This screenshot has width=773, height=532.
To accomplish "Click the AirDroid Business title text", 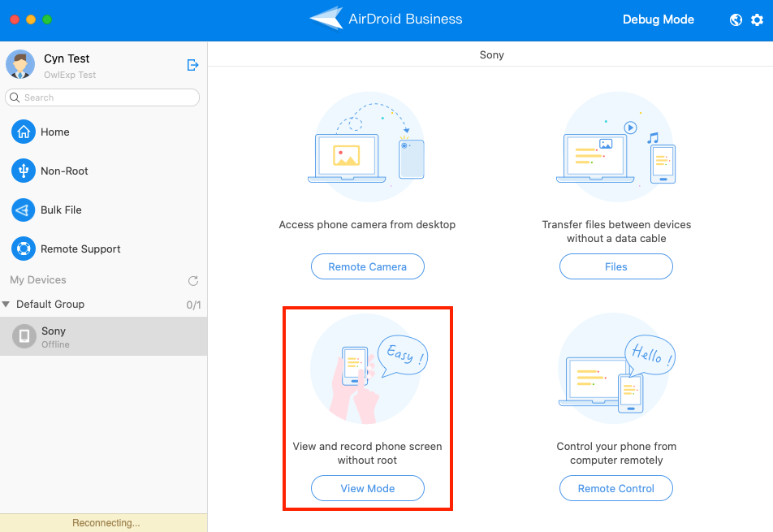I will (x=405, y=19).
